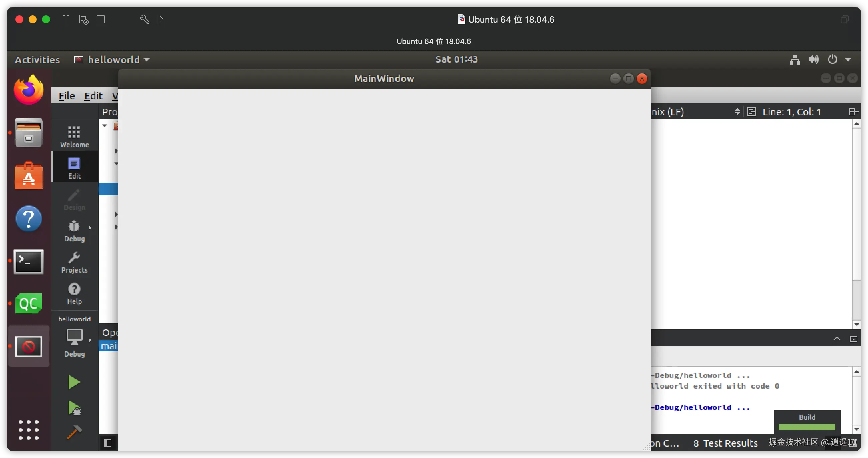Click the green Run button
The height and width of the screenshot is (458, 868).
coord(74,382)
